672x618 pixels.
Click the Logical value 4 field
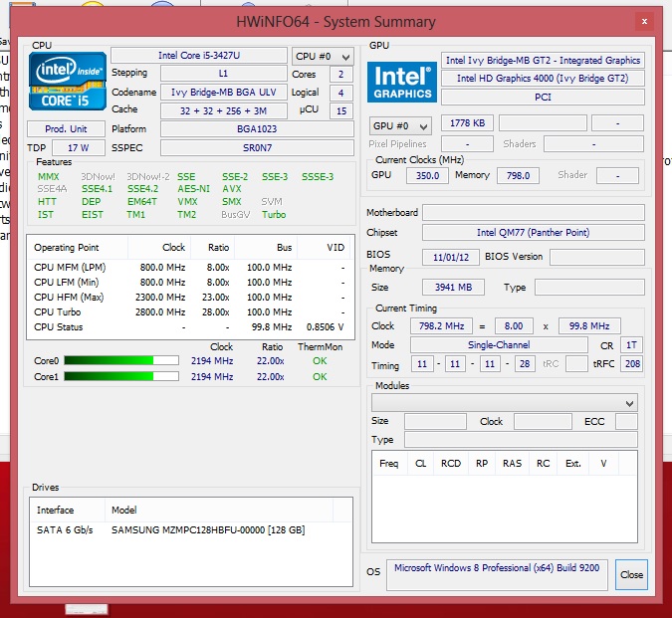point(341,93)
